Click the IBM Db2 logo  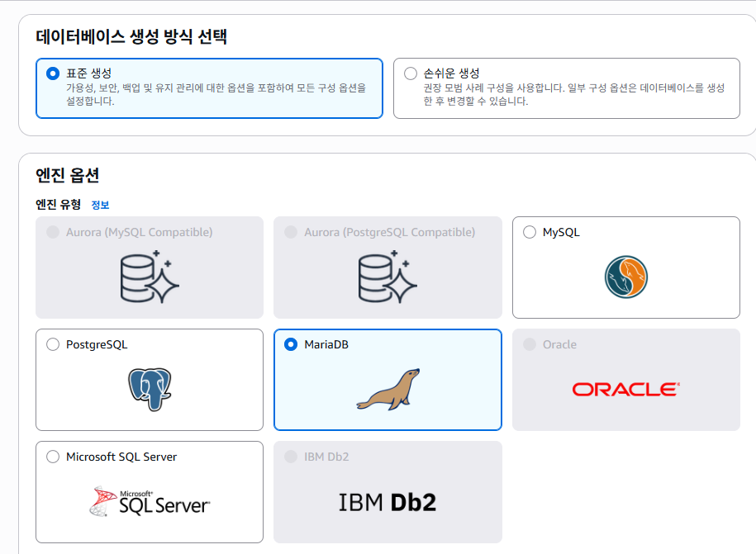tap(388, 503)
